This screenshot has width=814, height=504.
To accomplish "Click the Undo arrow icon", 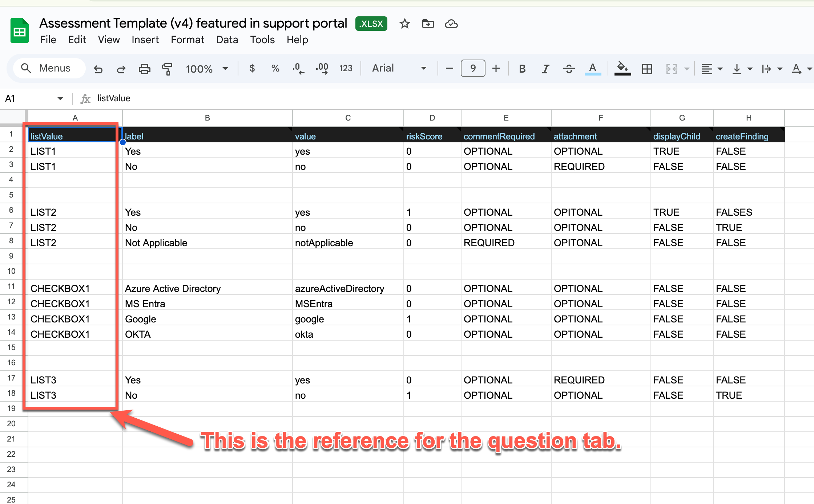I will 98,69.
